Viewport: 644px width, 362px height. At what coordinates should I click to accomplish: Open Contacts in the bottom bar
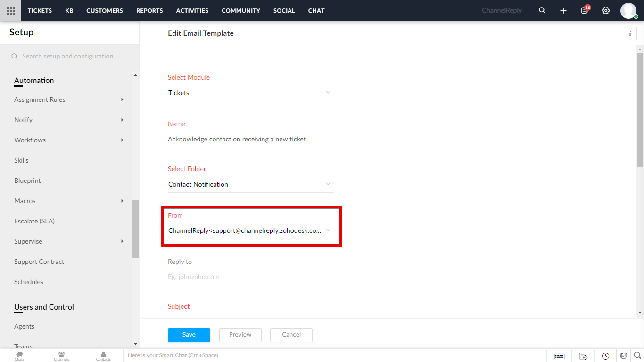click(x=103, y=355)
